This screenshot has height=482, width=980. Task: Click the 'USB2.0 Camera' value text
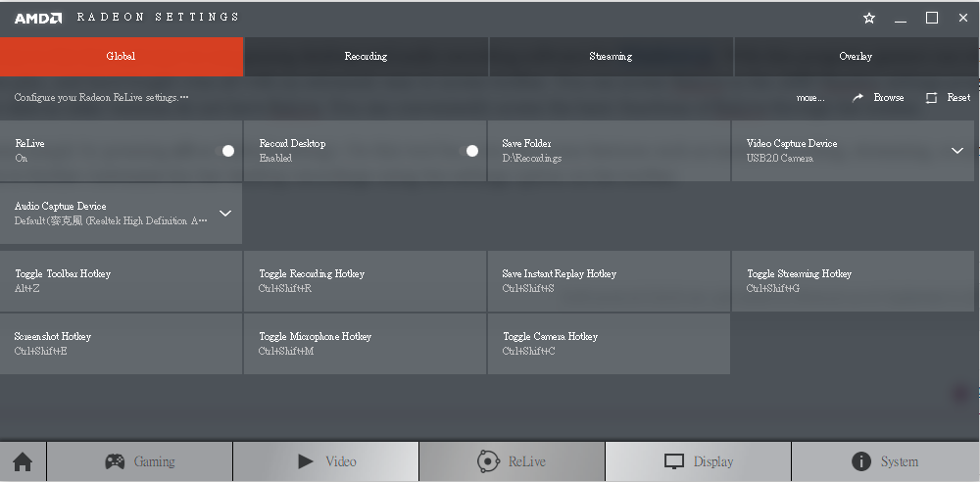click(x=779, y=158)
